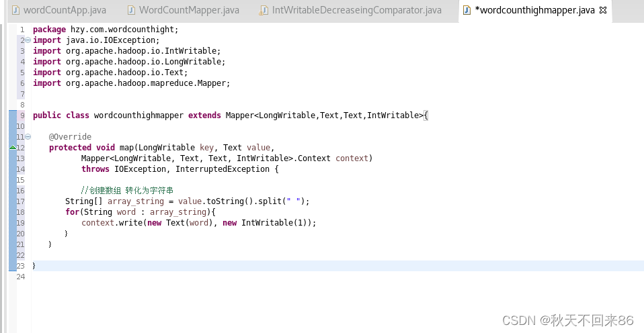Activate the wordcounthighmapper.java tab
The height and width of the screenshot is (333, 644).
(x=534, y=10)
